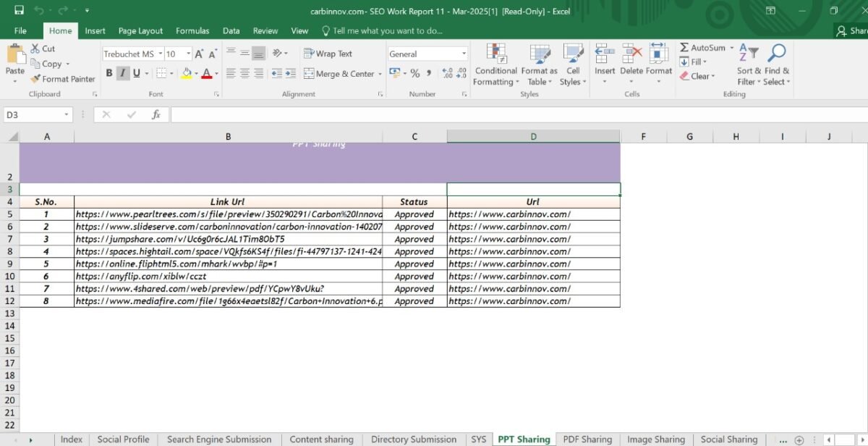Open the Trebuchet MS font dropdown

coord(158,54)
